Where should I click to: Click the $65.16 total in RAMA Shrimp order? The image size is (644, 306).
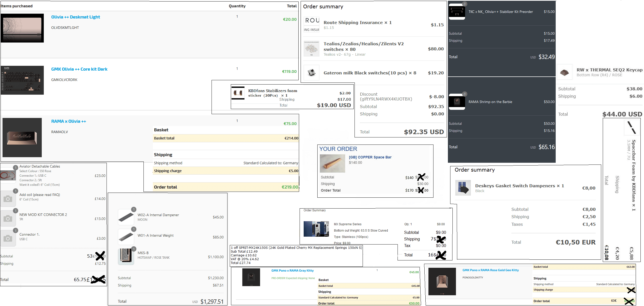click(x=547, y=147)
